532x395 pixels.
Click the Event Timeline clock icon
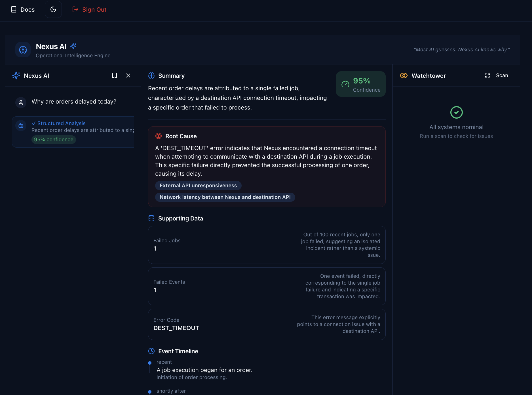pos(151,351)
